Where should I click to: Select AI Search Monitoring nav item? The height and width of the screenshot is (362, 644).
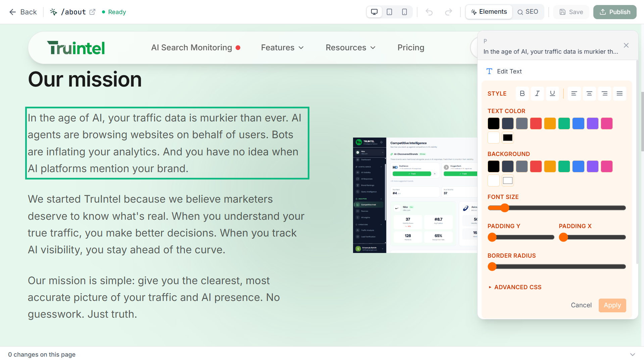point(192,48)
